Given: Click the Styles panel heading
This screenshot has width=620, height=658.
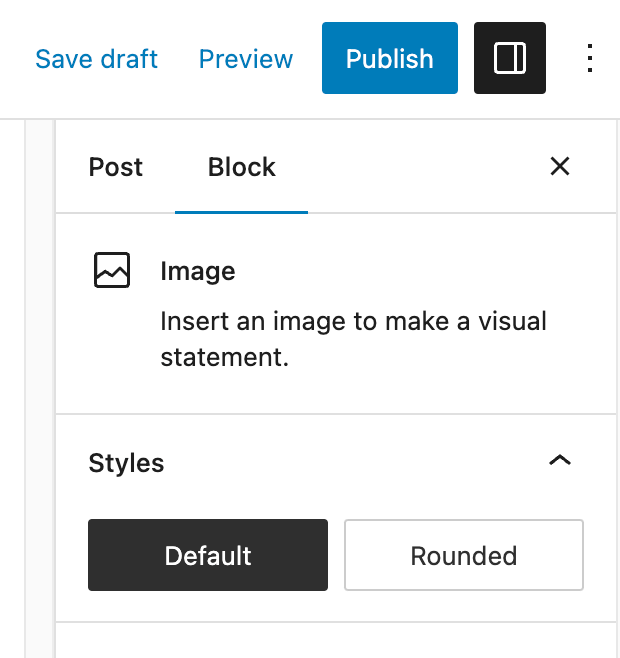Looking at the screenshot, I should pos(126,463).
